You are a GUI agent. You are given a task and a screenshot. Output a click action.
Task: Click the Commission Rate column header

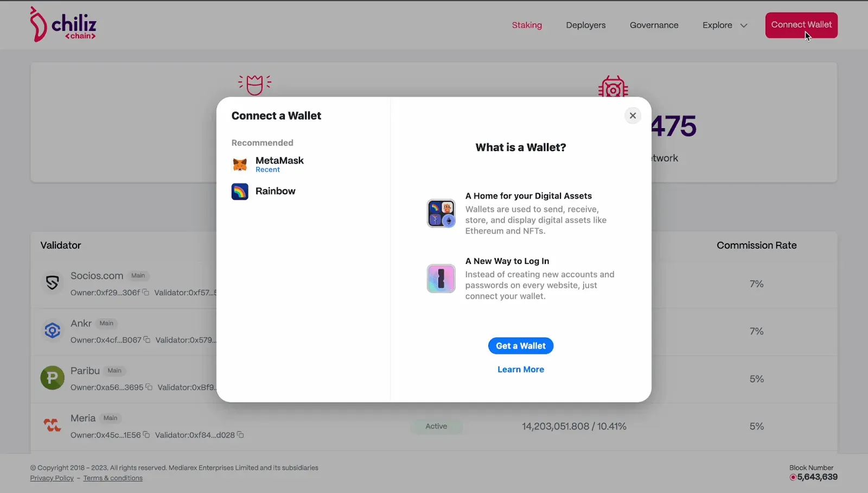coord(757,245)
